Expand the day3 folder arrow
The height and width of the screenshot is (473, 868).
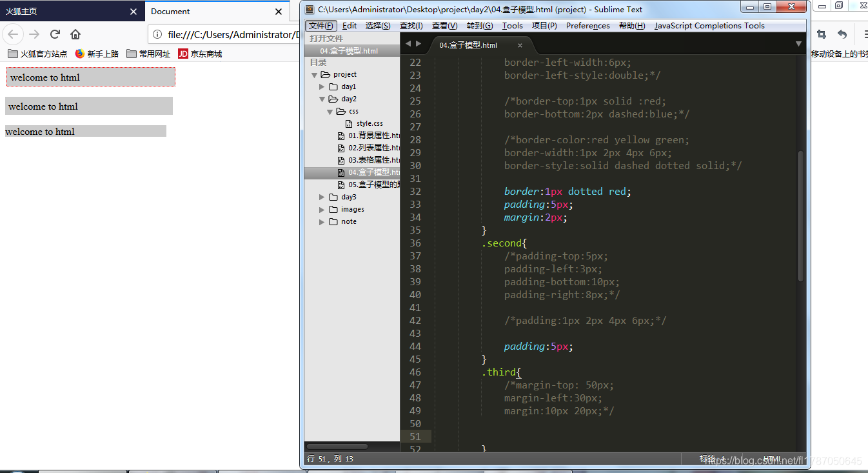click(x=322, y=197)
